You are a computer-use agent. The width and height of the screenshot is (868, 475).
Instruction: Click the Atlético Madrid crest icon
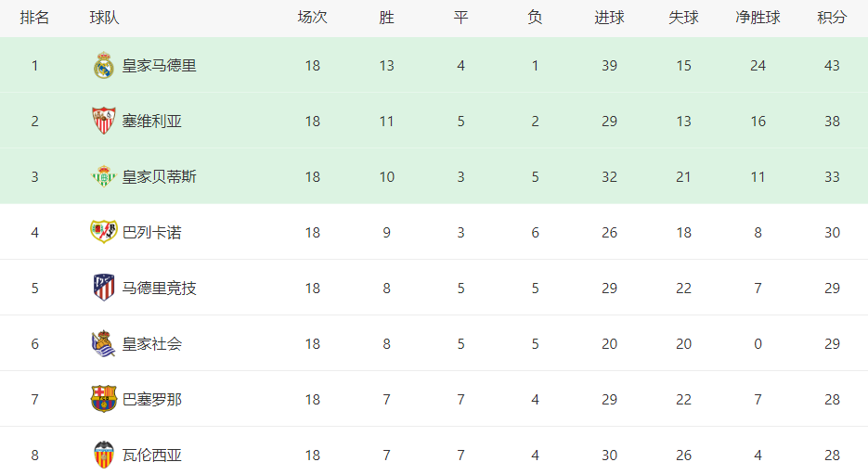coord(104,288)
